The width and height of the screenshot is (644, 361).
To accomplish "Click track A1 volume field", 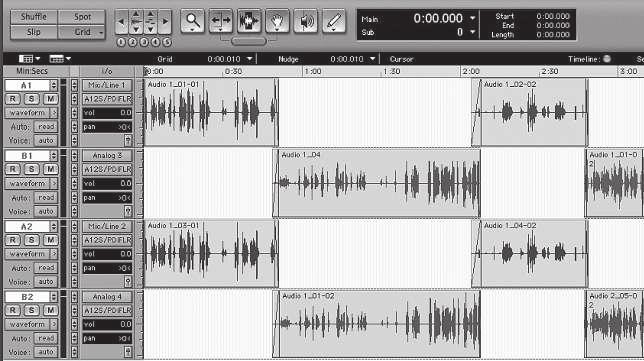I will [x=107, y=113].
